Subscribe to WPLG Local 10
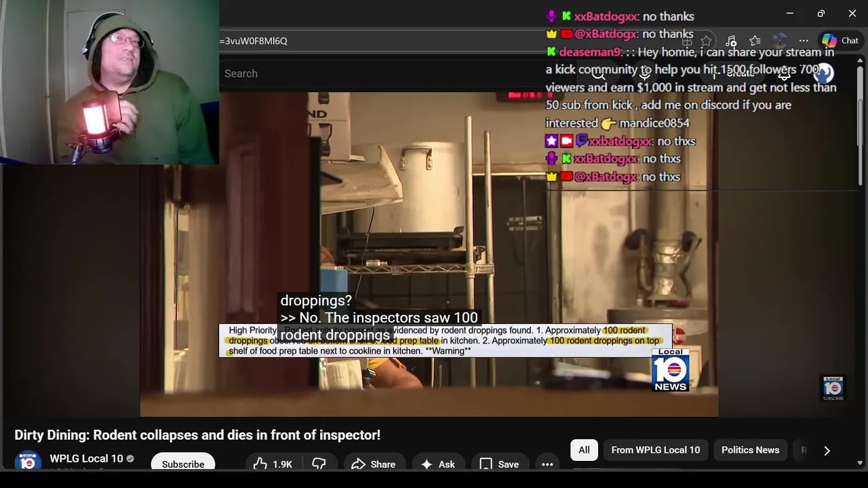The image size is (868, 488). 183,464
